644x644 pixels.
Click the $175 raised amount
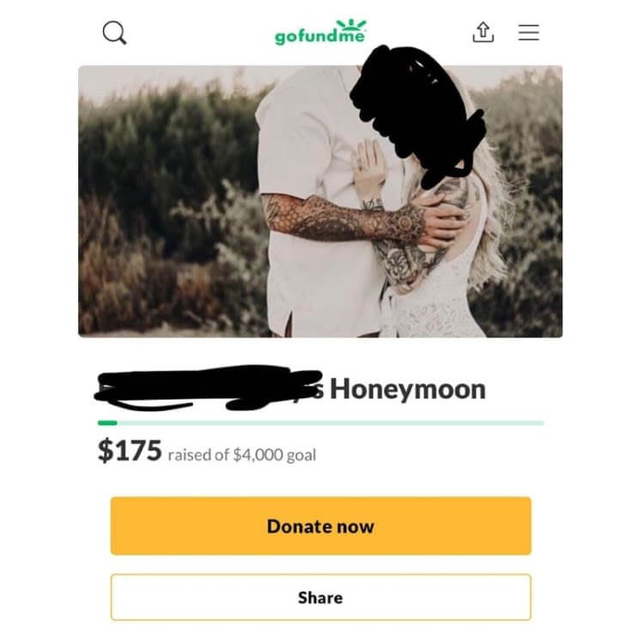click(x=130, y=451)
